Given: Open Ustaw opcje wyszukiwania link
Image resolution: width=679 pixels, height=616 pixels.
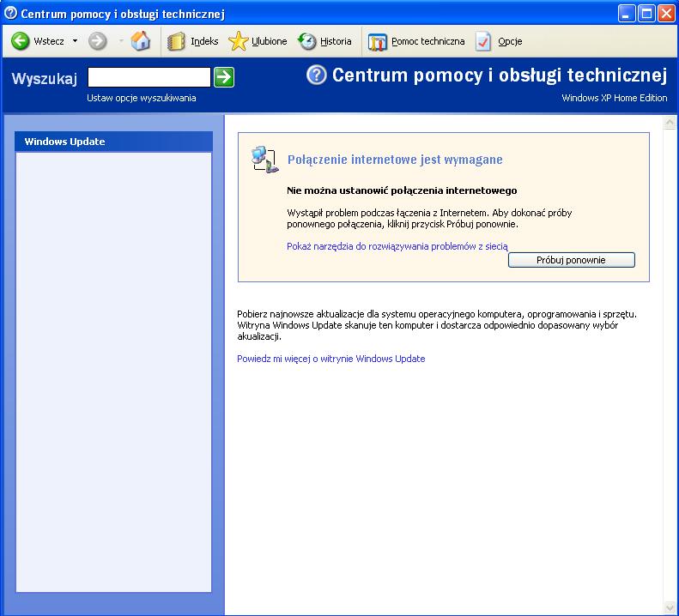Looking at the screenshot, I should 141,98.
